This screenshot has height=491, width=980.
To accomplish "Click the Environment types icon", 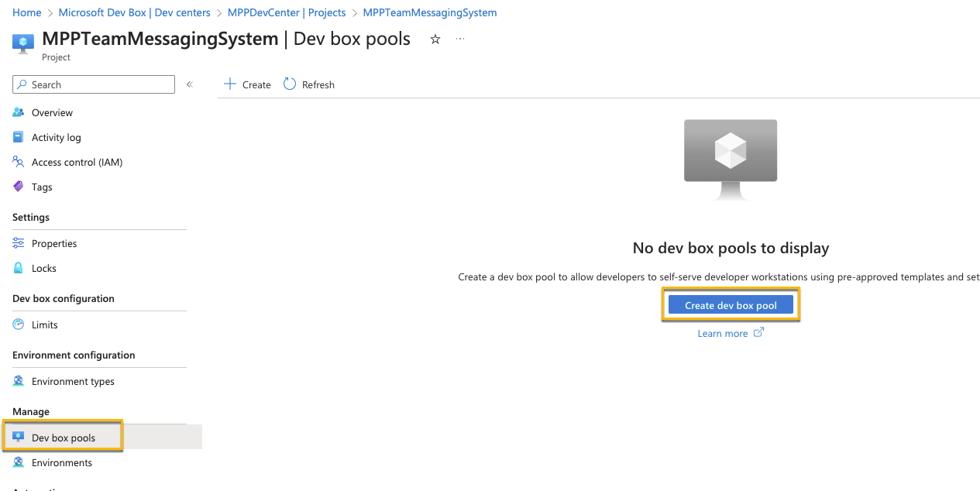I will point(19,381).
